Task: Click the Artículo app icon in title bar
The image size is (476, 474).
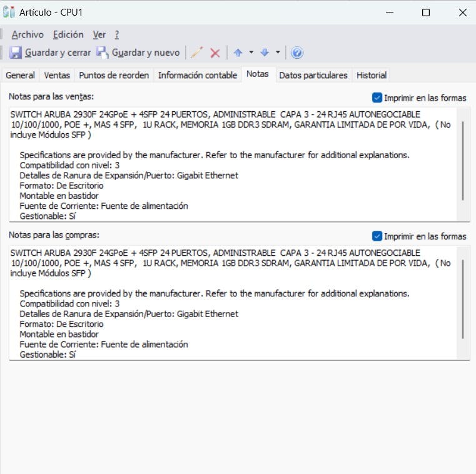Action: pyautogui.click(x=9, y=12)
